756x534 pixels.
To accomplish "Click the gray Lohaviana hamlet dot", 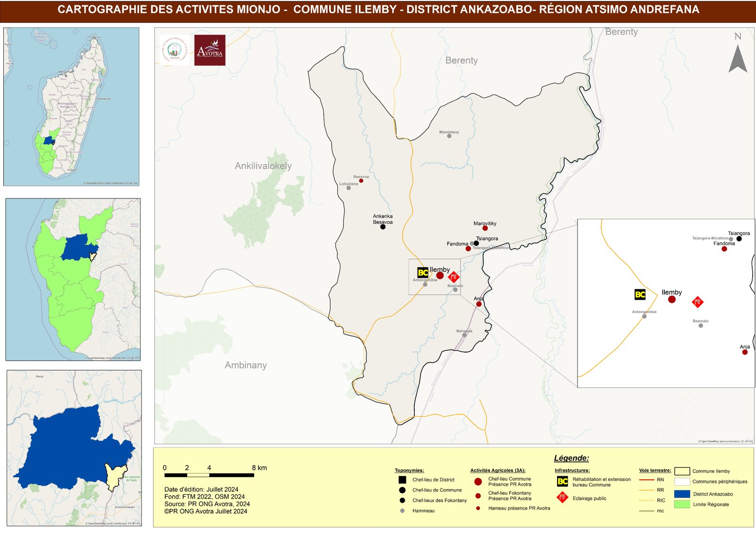I will point(349,188).
